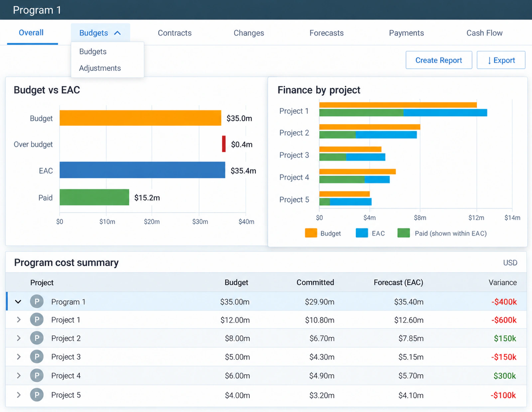Click the $300k variance for Project 4
532x412 pixels.
[505, 376]
